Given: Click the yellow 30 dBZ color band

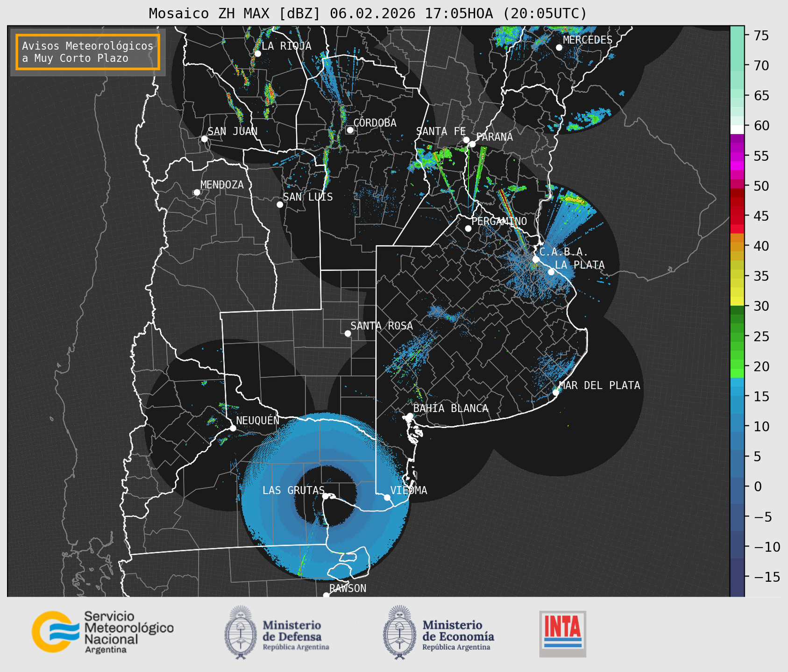Looking at the screenshot, I should pos(737,301).
